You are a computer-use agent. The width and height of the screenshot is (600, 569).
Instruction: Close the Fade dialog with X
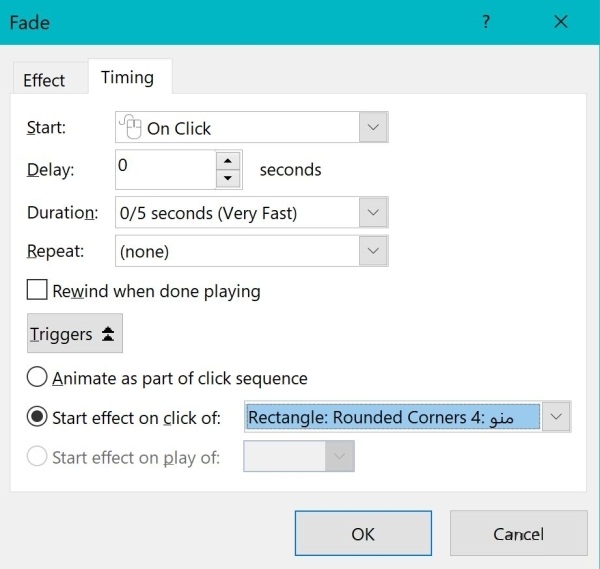(x=559, y=21)
